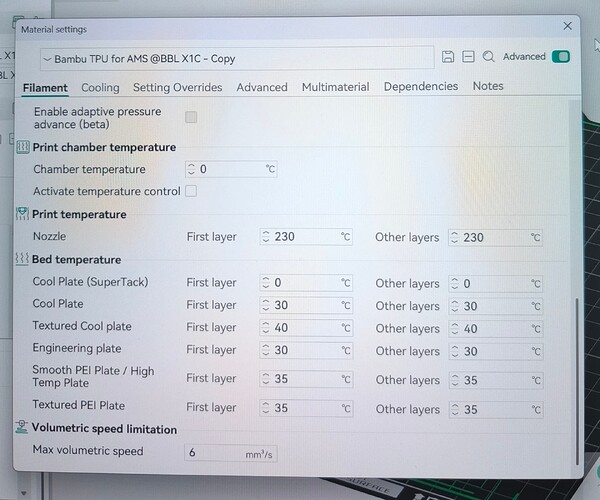
Task: Switch to the Filament tab
Action: click(45, 88)
